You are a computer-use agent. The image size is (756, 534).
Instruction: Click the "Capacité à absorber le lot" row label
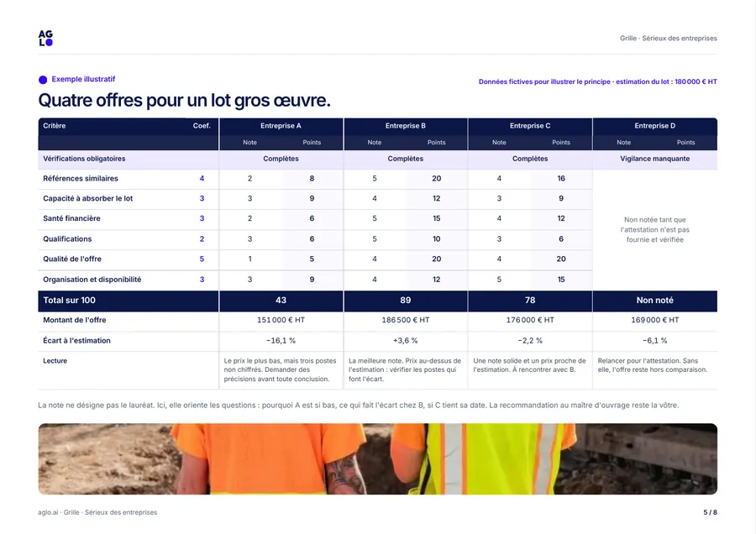(87, 198)
